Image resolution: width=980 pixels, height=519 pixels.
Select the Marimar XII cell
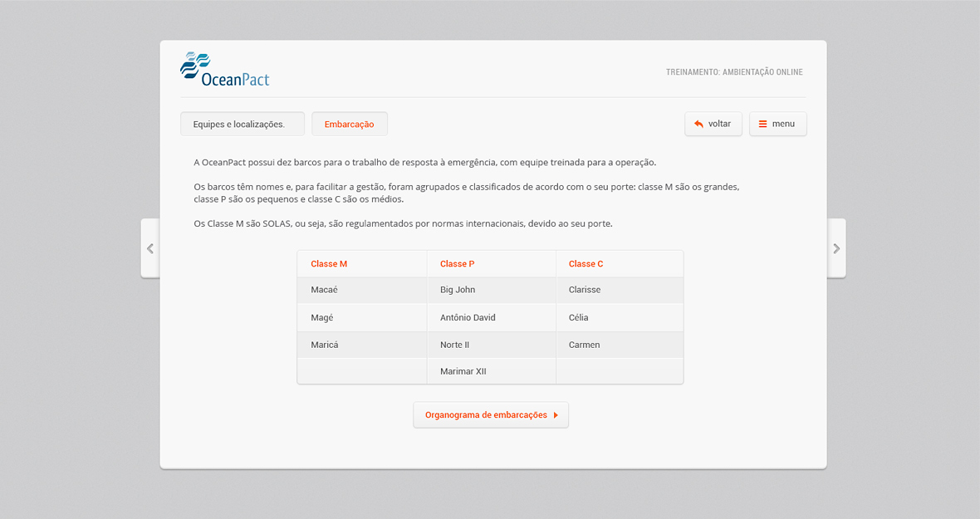pyautogui.click(x=492, y=371)
